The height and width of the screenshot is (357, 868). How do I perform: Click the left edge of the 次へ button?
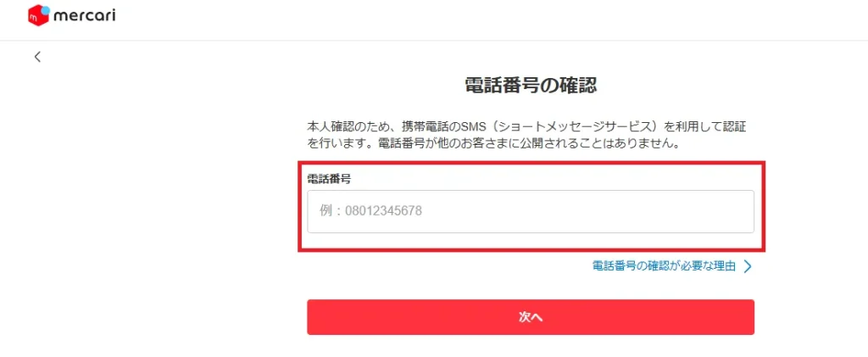point(314,317)
